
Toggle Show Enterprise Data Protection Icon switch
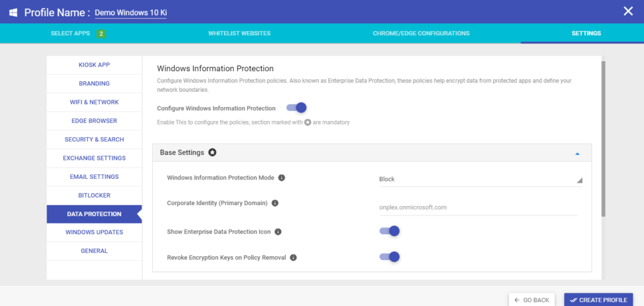(389, 231)
